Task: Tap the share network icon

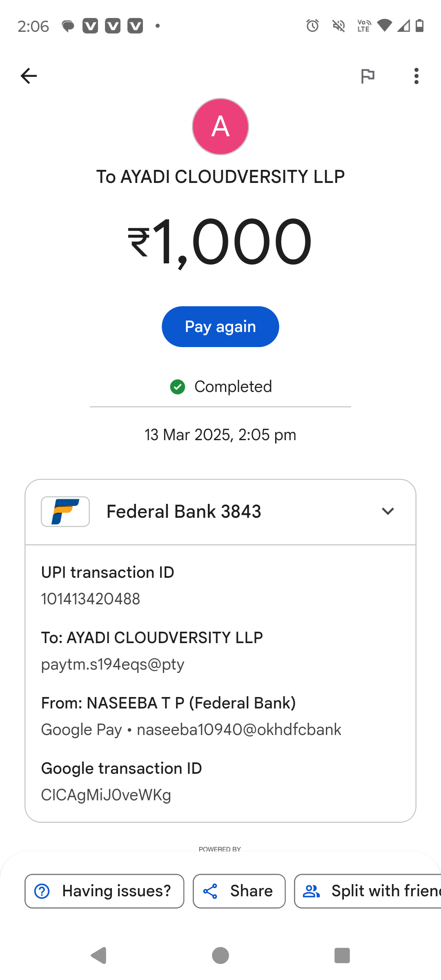Action: (210, 891)
